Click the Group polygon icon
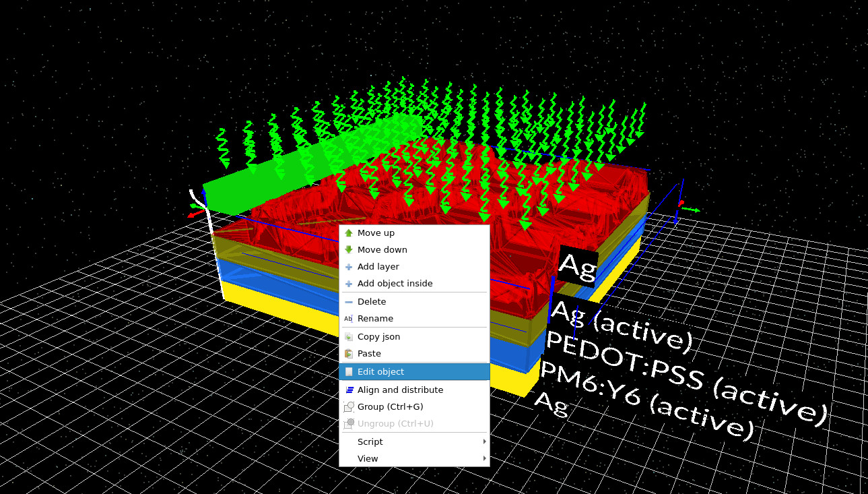 [349, 406]
